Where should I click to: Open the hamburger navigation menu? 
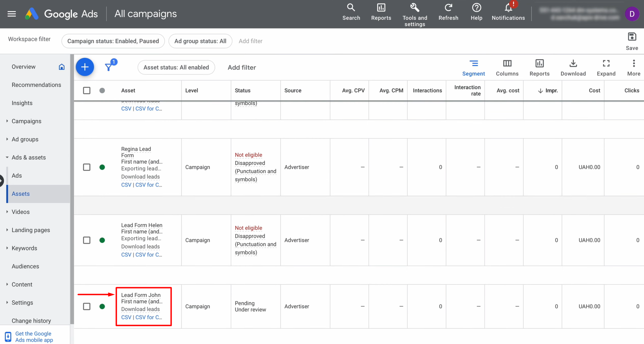tap(11, 14)
